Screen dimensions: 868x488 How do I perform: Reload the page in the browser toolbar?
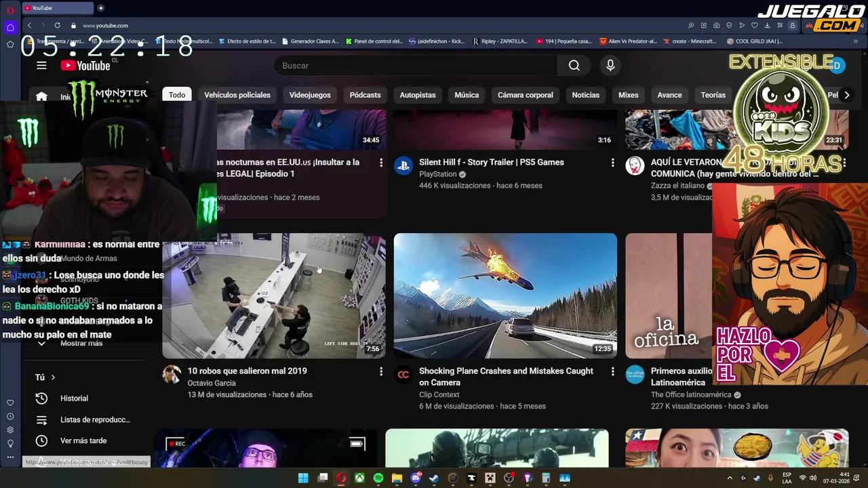tap(58, 25)
